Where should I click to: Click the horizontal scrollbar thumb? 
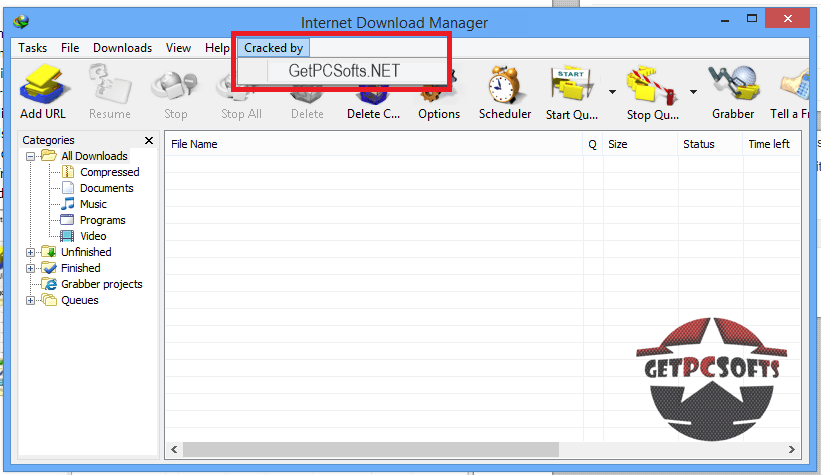pyautogui.click(x=370, y=449)
